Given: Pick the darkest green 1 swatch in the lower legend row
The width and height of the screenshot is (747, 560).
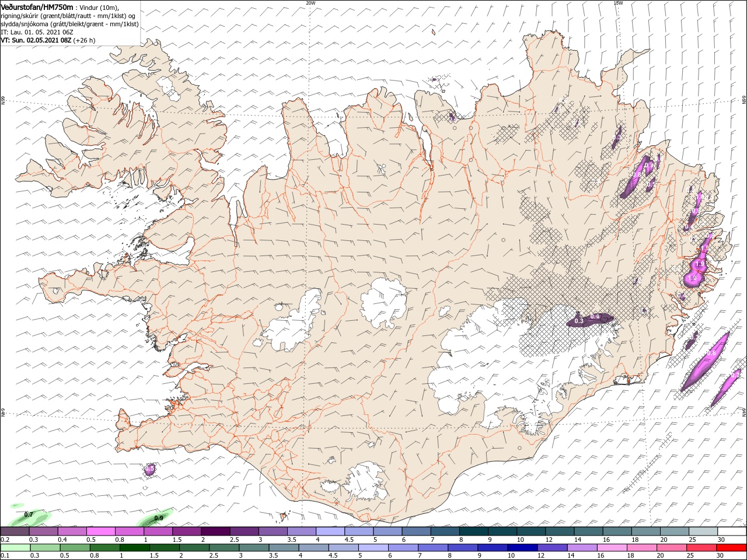Looking at the screenshot, I should pyautogui.click(x=134, y=548).
